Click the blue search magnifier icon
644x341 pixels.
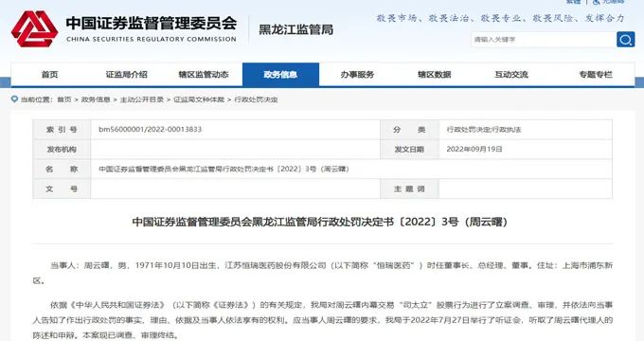pos(625,40)
